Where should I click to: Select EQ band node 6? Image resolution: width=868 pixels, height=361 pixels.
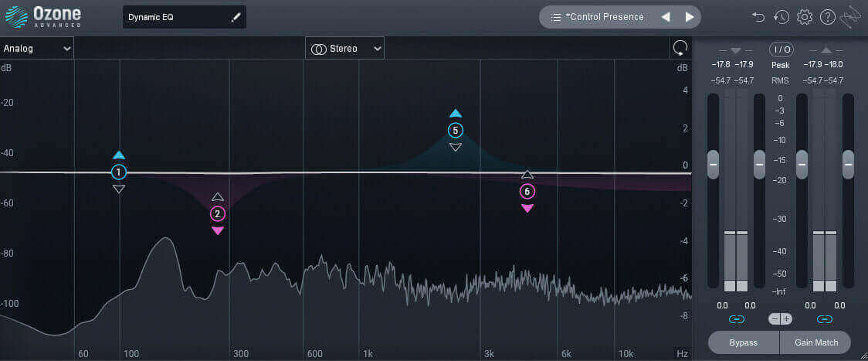[x=527, y=192]
